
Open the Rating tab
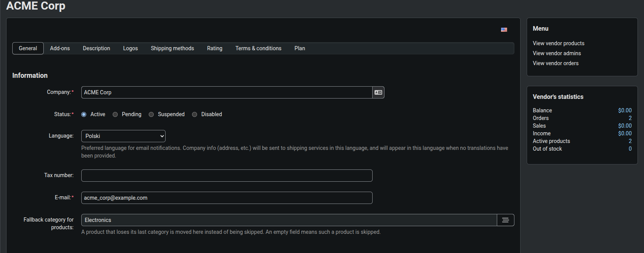(x=215, y=48)
